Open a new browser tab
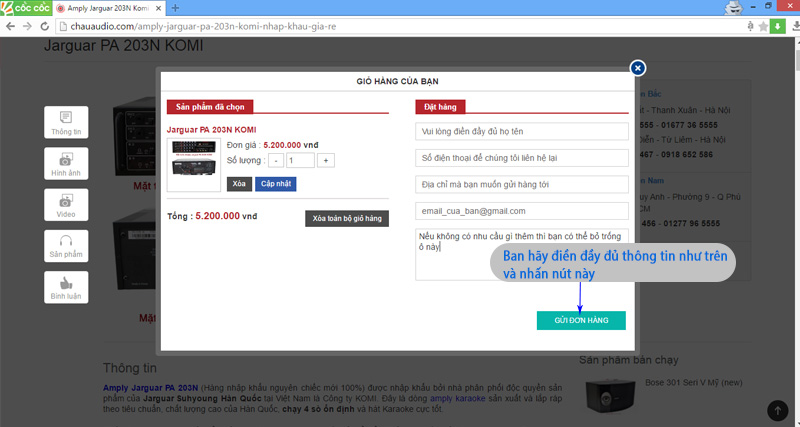The height and width of the screenshot is (427, 800). point(175,8)
